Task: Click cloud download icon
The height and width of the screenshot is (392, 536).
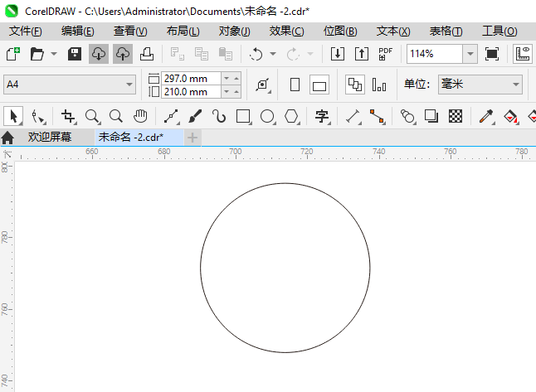Action: (99, 54)
